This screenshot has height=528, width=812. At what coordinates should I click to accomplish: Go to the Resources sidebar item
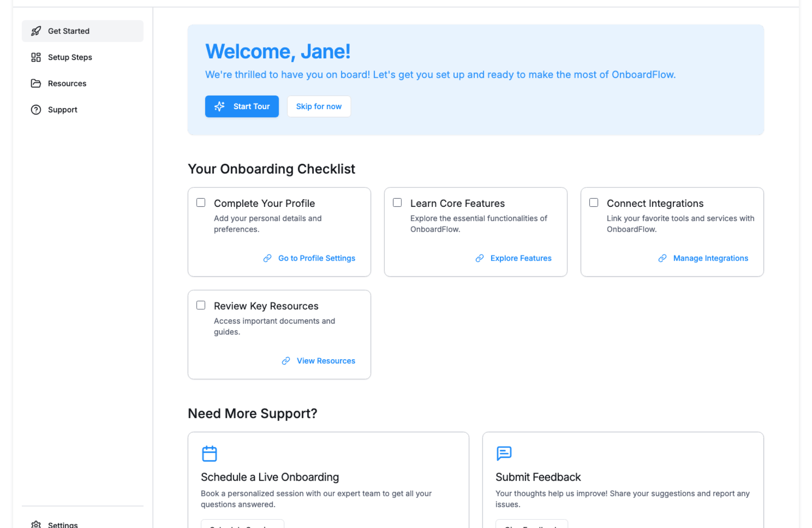[x=67, y=83]
